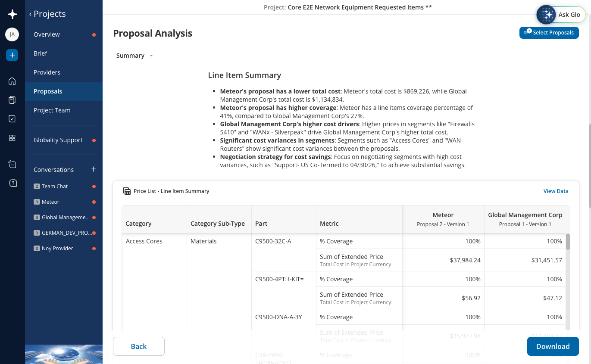591x364 pixels.
Task: Click the Proposal Analysis heading
Action: point(153,34)
